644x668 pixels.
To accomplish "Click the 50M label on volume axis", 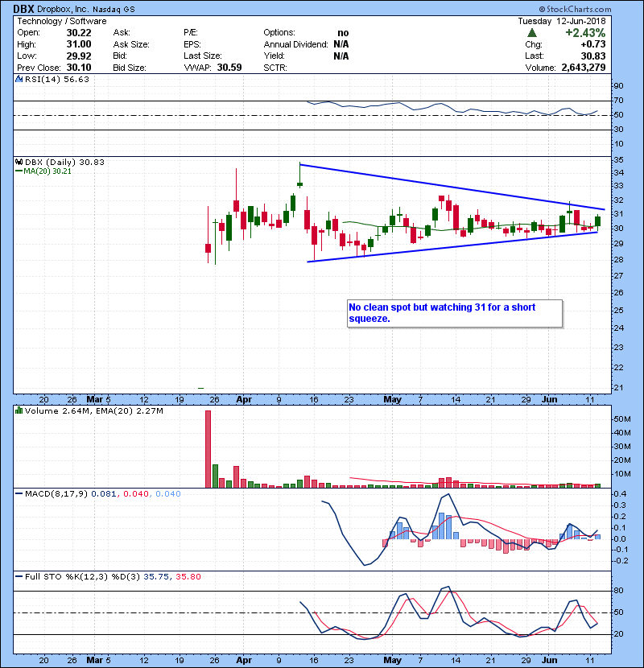I will [x=621, y=419].
